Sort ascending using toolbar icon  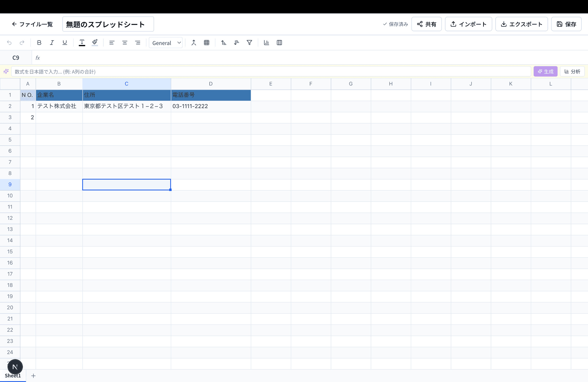pyautogui.click(x=224, y=43)
